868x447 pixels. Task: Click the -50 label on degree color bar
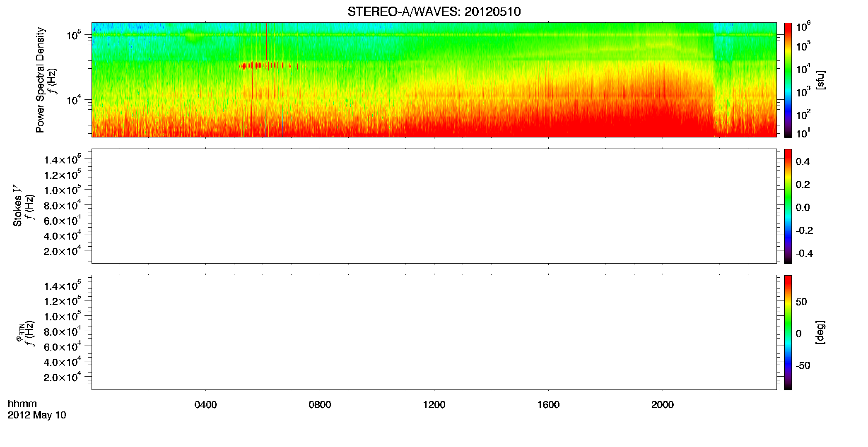pos(803,366)
